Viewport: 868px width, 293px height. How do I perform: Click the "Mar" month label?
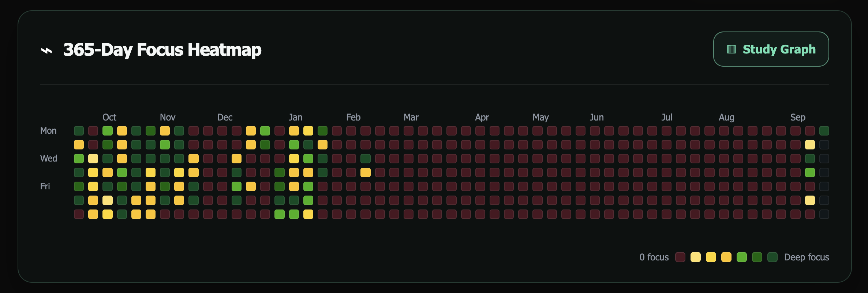click(411, 117)
